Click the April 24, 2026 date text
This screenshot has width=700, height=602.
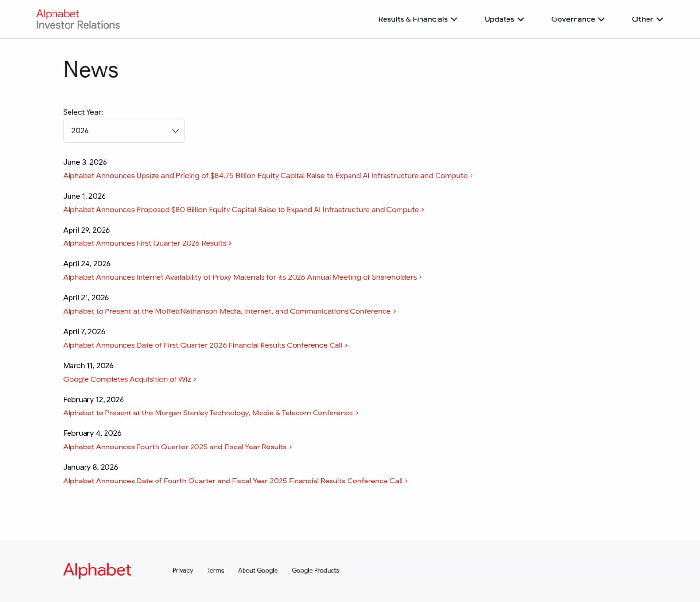(x=87, y=264)
